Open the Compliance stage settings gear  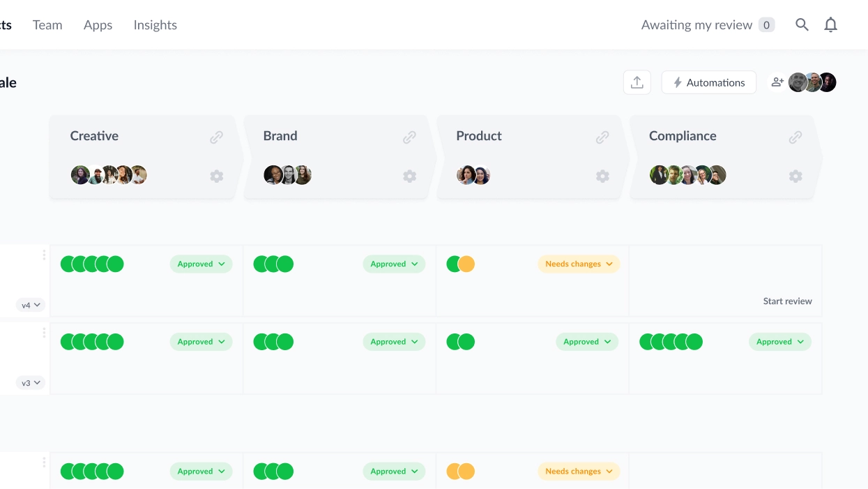795,176
